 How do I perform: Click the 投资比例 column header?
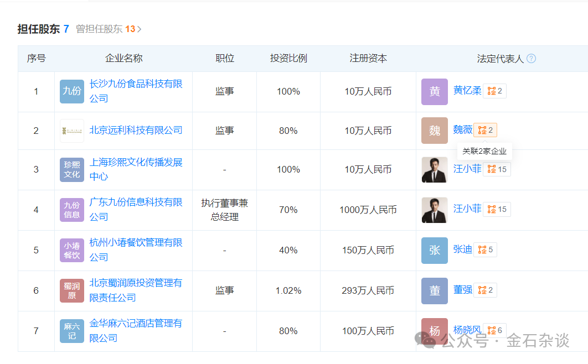(x=288, y=59)
